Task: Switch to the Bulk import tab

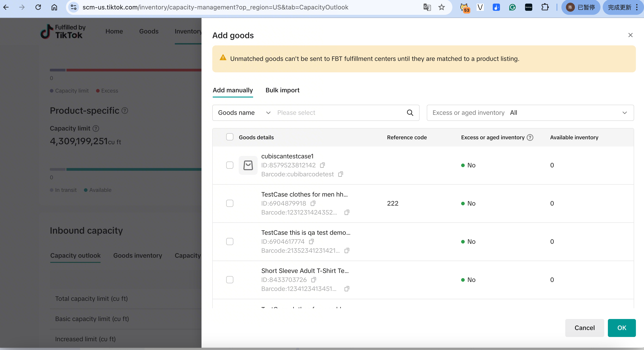Action: tap(282, 90)
